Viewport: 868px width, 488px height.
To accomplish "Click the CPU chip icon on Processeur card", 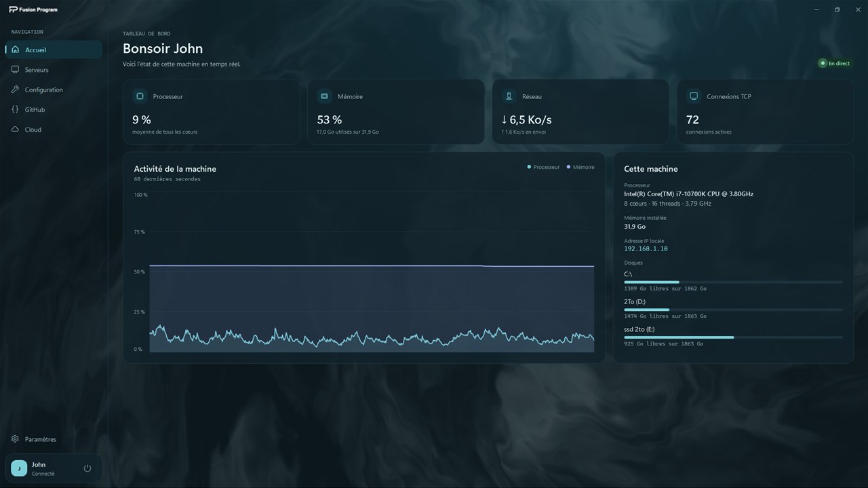I will click(140, 96).
